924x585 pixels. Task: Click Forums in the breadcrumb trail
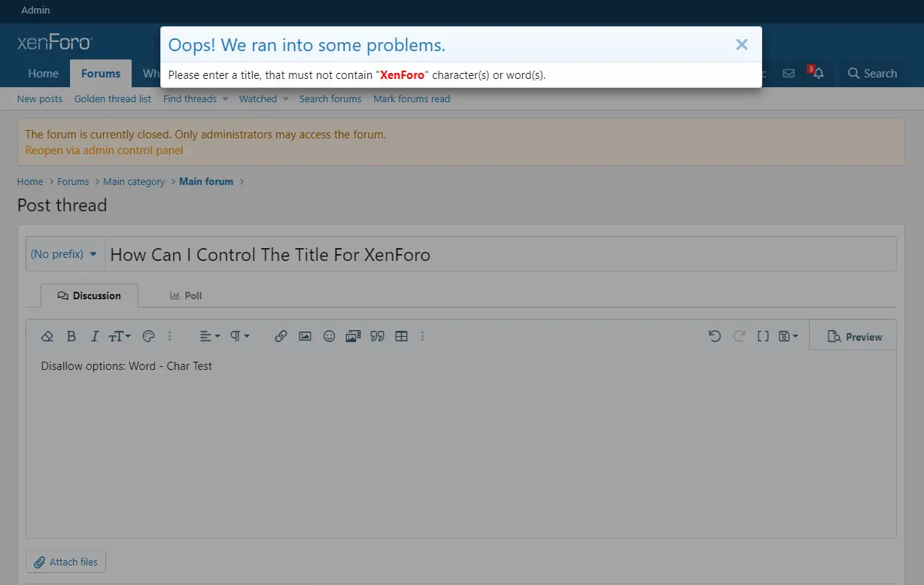coord(73,181)
